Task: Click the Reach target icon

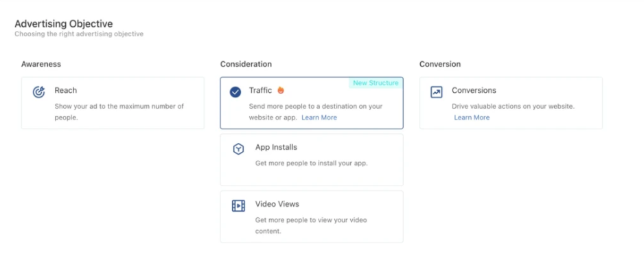Action: coord(38,91)
